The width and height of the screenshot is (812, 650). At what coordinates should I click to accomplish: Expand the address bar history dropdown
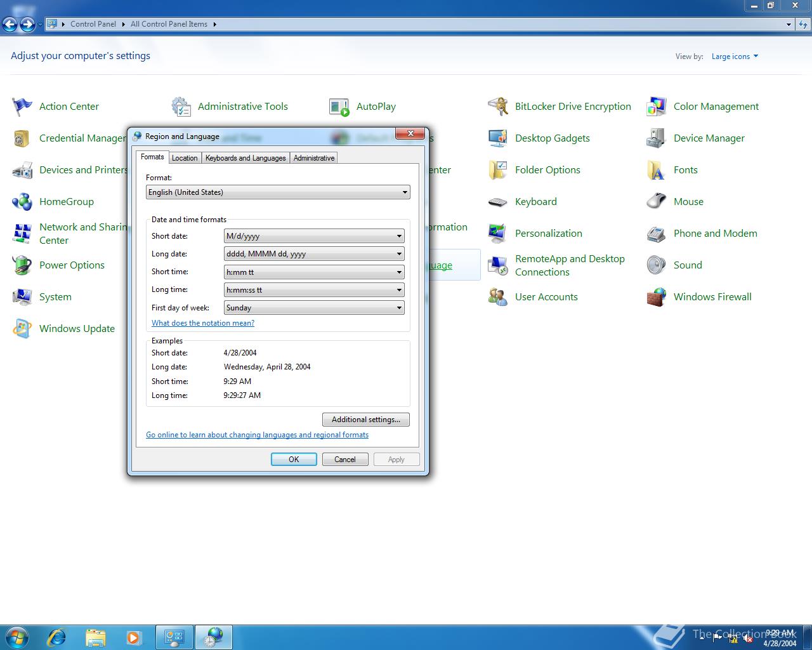click(789, 24)
